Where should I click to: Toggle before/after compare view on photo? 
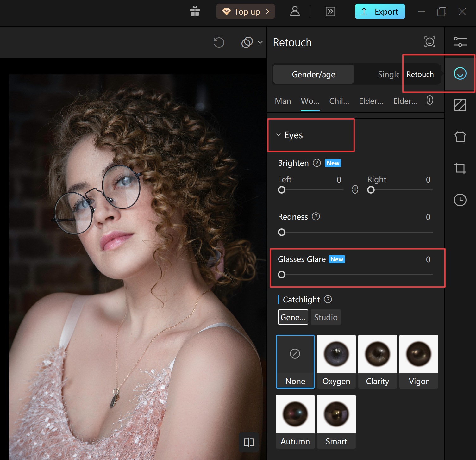(x=248, y=442)
